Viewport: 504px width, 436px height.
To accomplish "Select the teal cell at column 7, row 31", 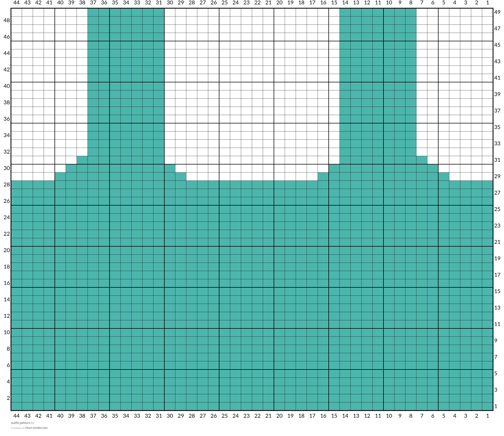I will 422,160.
